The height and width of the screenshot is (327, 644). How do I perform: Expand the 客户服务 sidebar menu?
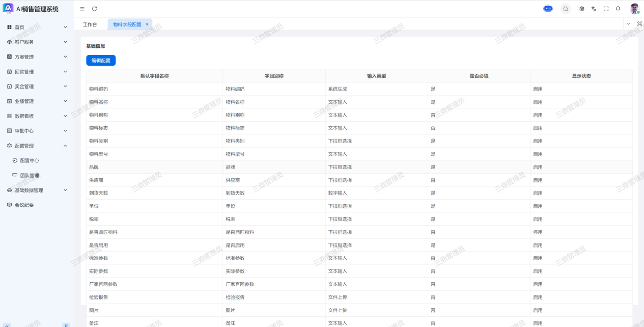[37, 42]
